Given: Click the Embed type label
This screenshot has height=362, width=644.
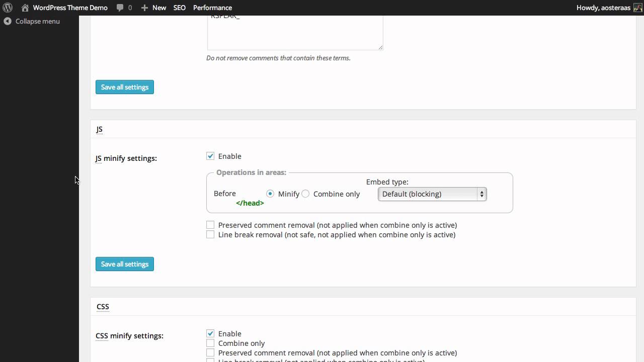Looking at the screenshot, I should [387, 182].
